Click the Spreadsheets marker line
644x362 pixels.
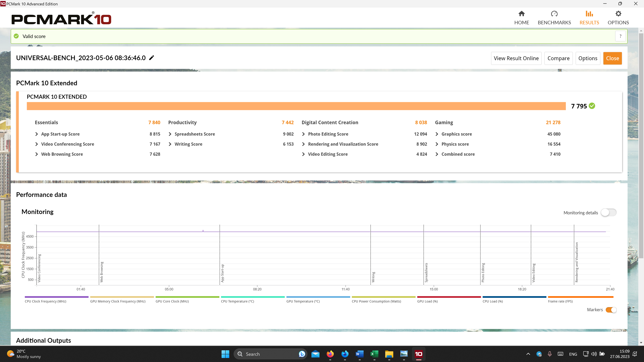(x=423, y=254)
